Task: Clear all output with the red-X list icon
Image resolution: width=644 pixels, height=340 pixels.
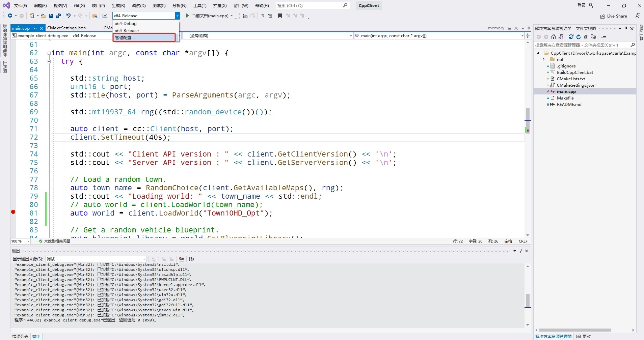Action: [182, 259]
